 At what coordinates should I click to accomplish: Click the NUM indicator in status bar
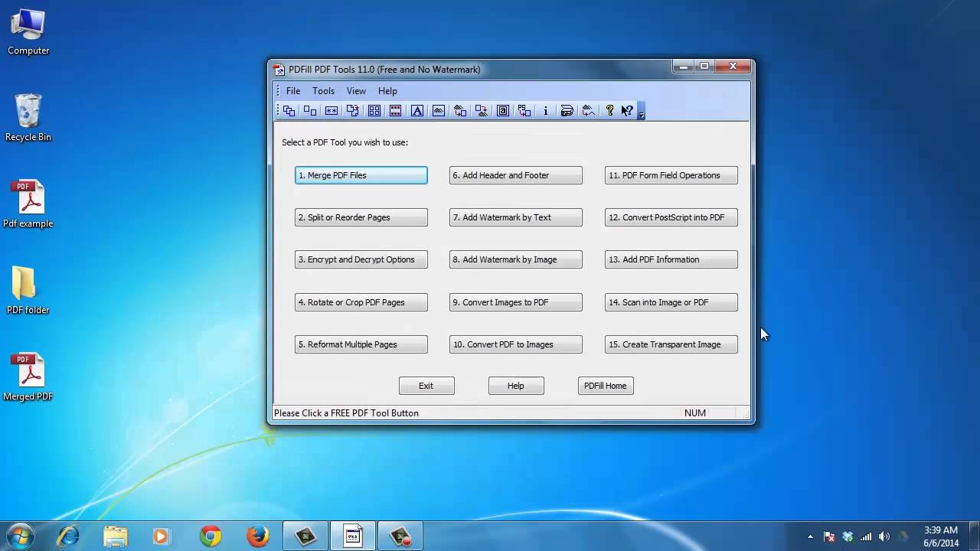coord(695,412)
